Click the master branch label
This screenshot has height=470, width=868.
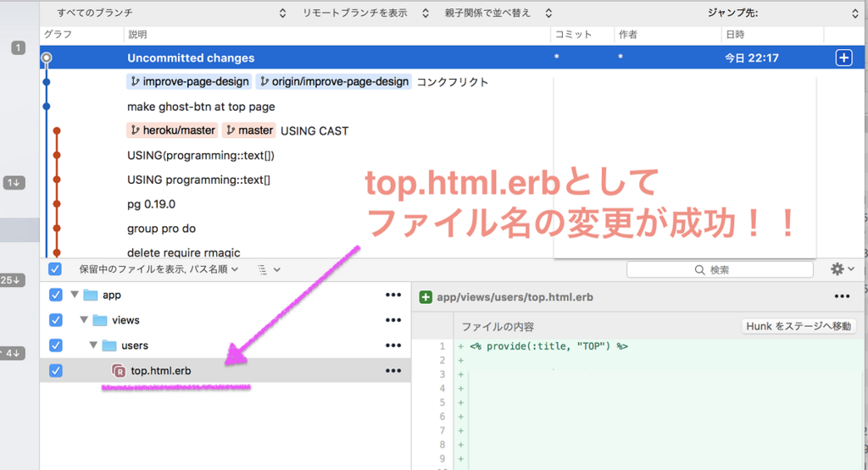pos(250,130)
